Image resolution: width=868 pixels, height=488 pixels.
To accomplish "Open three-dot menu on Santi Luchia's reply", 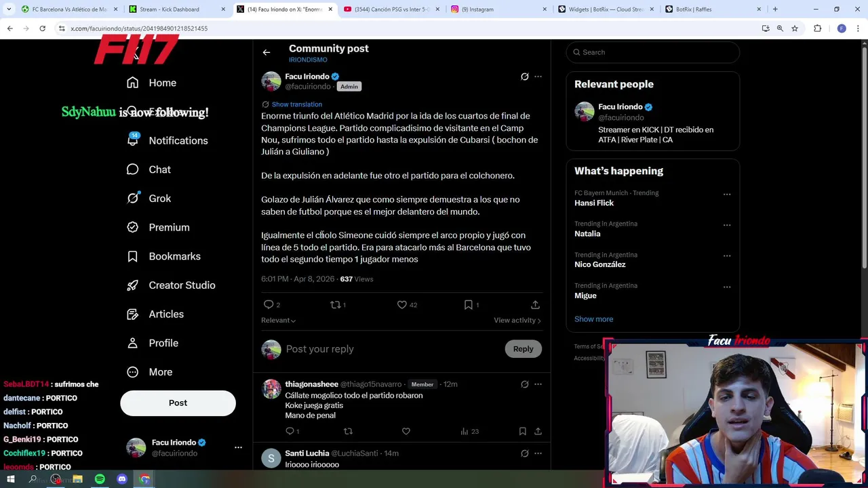I will 538,453.
